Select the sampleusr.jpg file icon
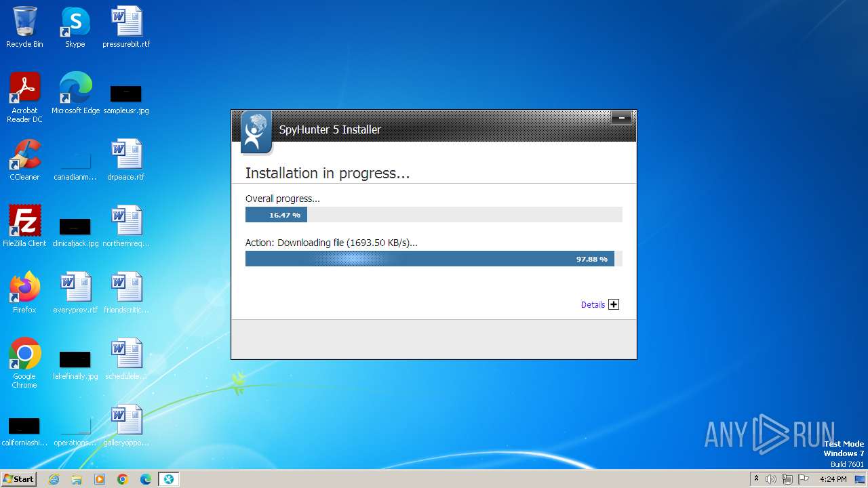Image resolution: width=868 pixels, height=488 pixels. pyautogui.click(x=126, y=99)
